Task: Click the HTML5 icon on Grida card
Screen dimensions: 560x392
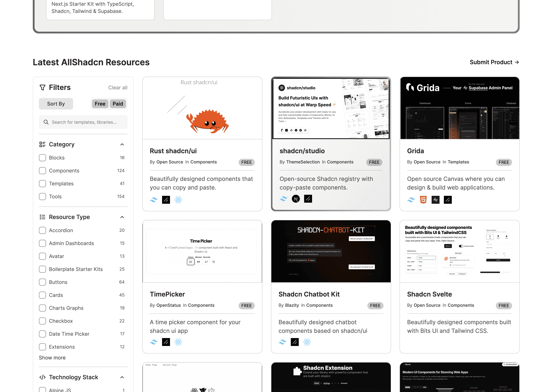Action: tap(423, 200)
